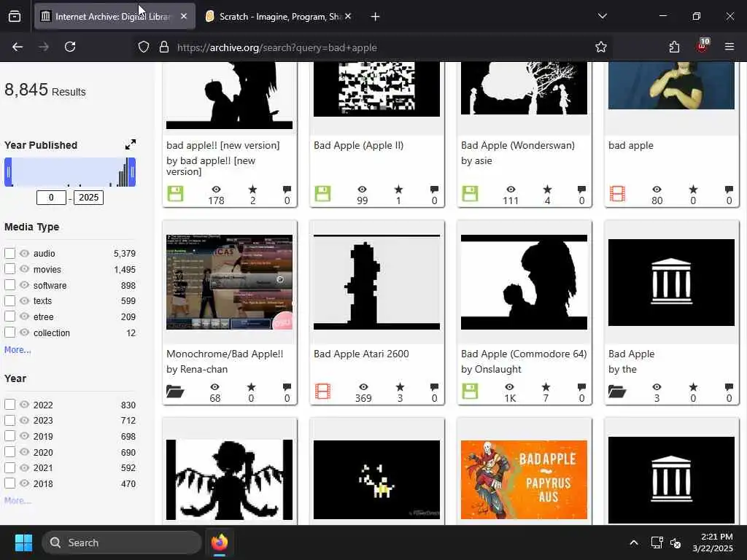Screen dimensions: 747x560
Task: Check the texts media type box
Action: click(10, 300)
